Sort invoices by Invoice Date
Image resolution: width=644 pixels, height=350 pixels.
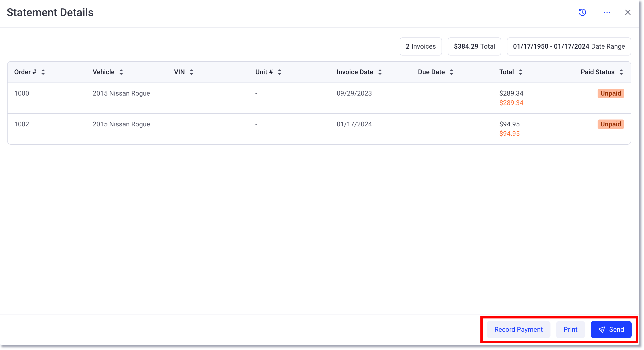[380, 72]
